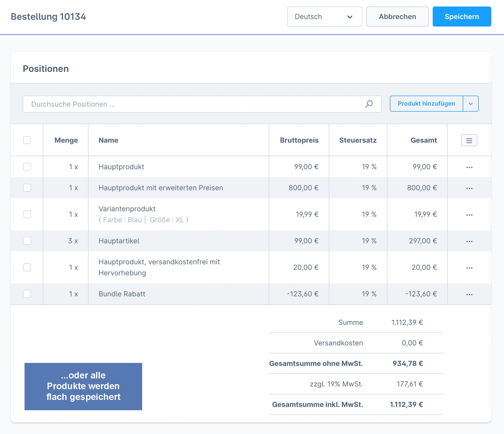504x434 pixels.
Task: Tick the Variantenprodukt row checkbox
Action: point(27,214)
